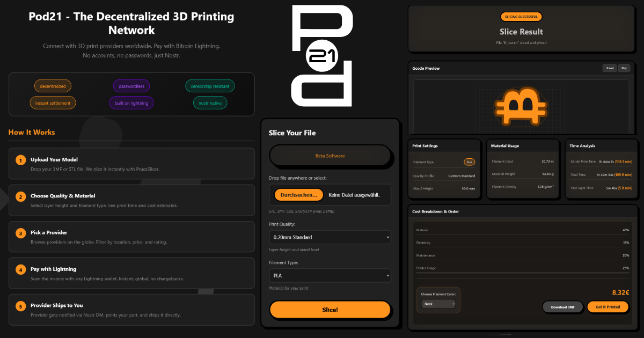Viewport: 644px width, 338px height.
Task: Click the step 2 Choose Quality & Material badge
Action: pyautogui.click(x=21, y=196)
